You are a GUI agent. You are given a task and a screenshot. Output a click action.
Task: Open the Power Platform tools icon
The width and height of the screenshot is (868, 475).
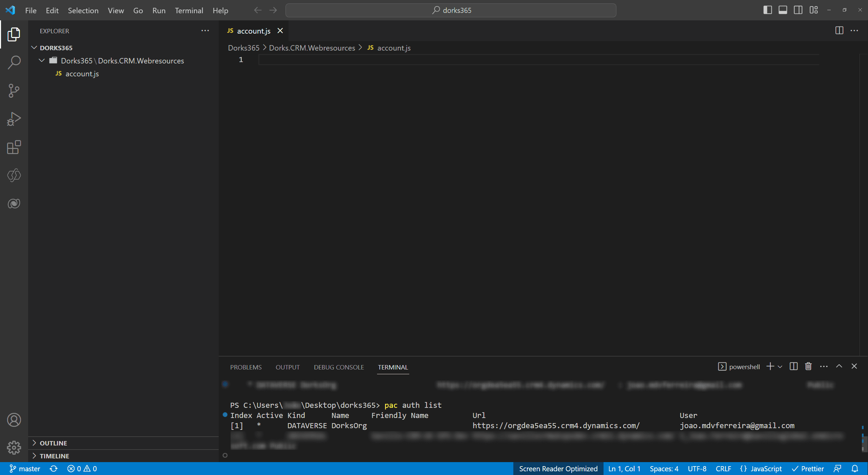pos(14,175)
